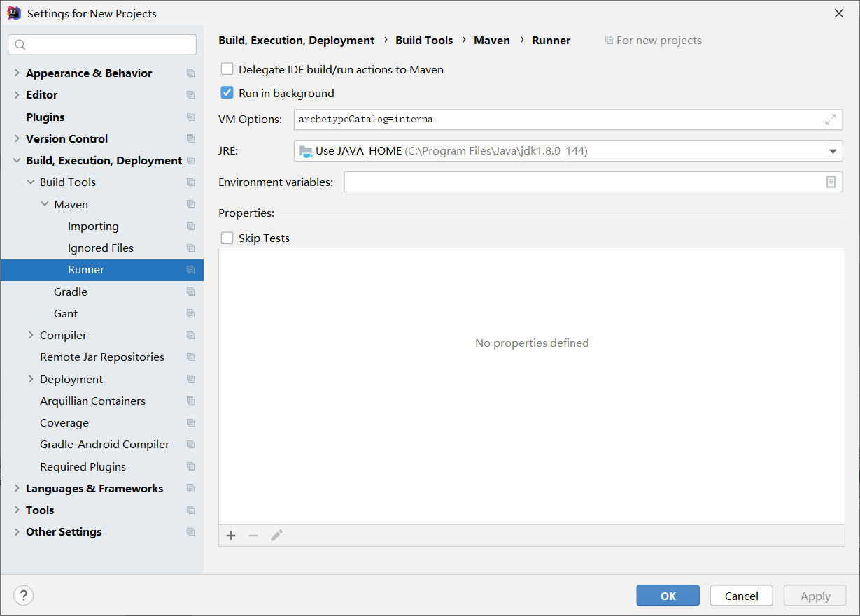Confirm settings with the OK button
The image size is (860, 616).
[x=668, y=596]
